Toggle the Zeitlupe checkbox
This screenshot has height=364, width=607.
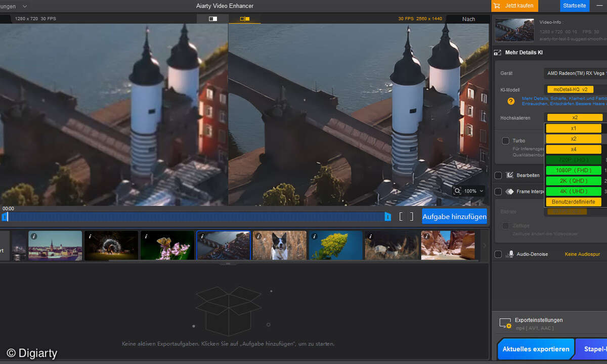505,225
